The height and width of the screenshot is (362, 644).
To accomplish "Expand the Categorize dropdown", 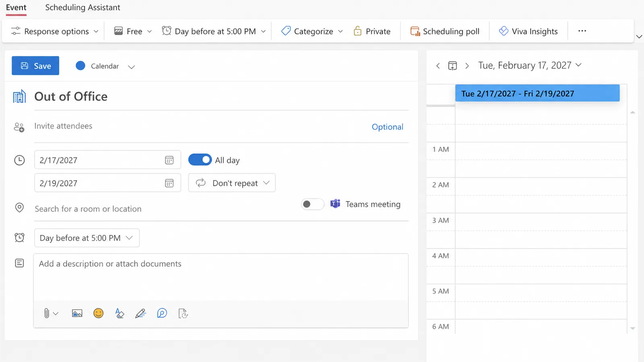I will [312, 31].
